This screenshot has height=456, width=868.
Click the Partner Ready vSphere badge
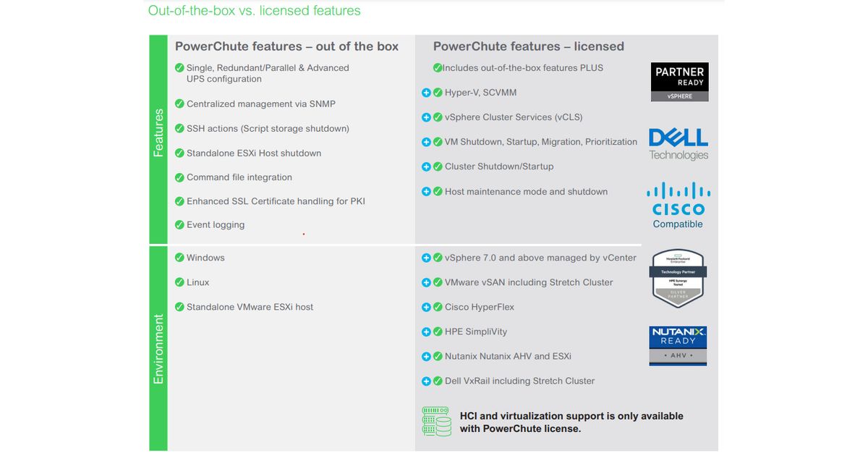679,81
